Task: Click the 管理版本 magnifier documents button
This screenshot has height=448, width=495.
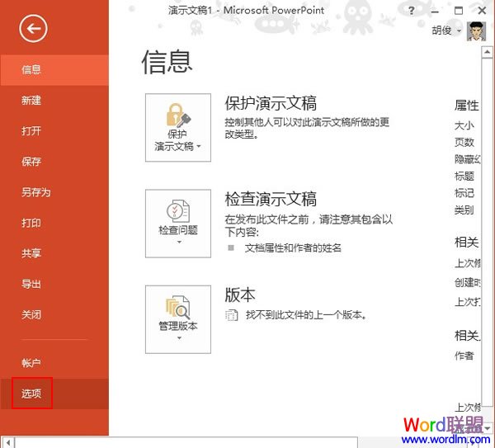Action: point(178,319)
